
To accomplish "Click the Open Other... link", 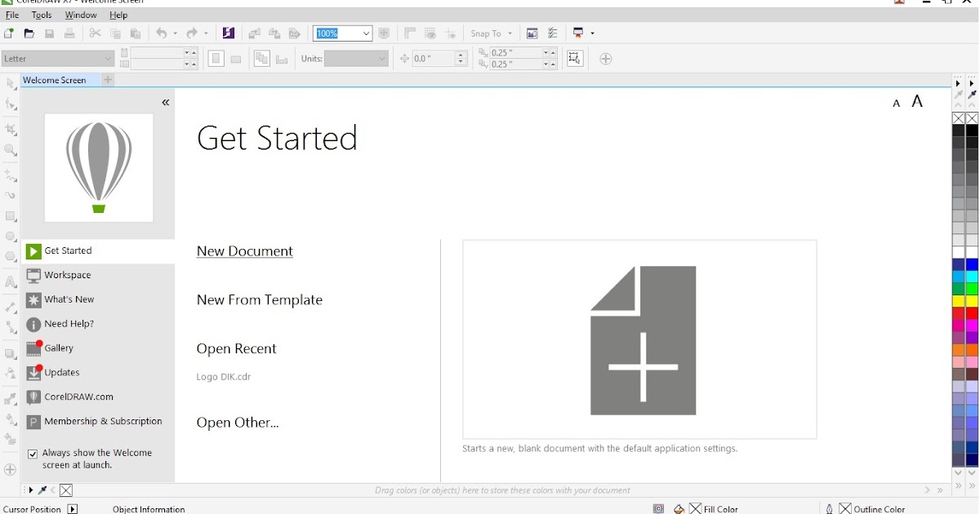I will pyautogui.click(x=238, y=423).
